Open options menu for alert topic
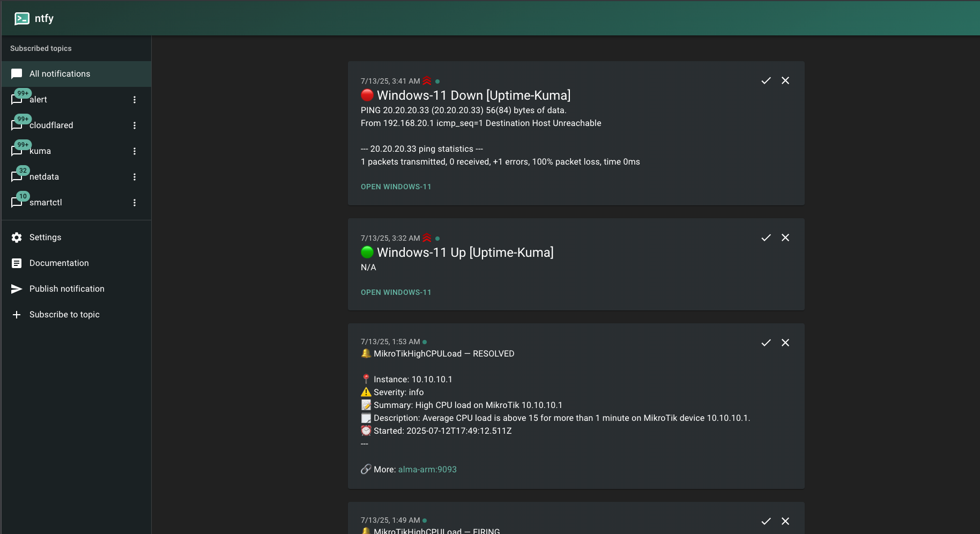 135,100
